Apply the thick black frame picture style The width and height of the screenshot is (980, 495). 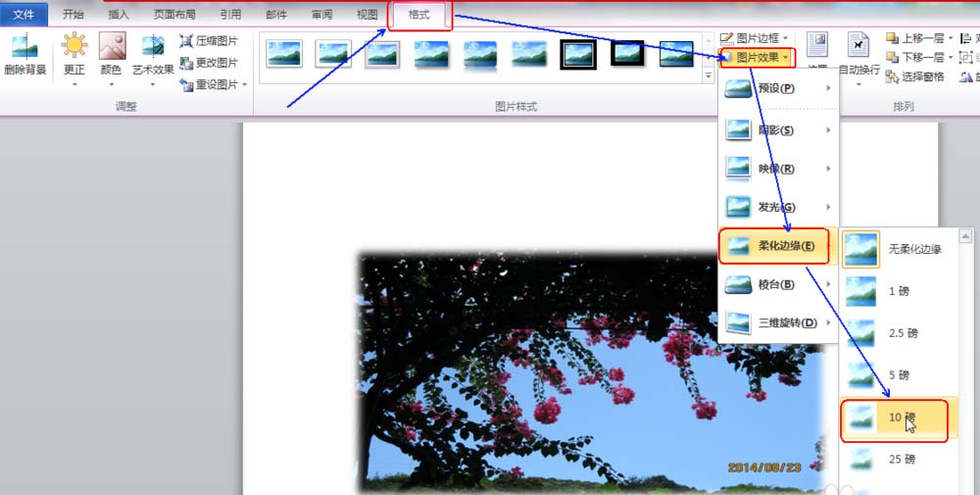pyautogui.click(x=627, y=53)
